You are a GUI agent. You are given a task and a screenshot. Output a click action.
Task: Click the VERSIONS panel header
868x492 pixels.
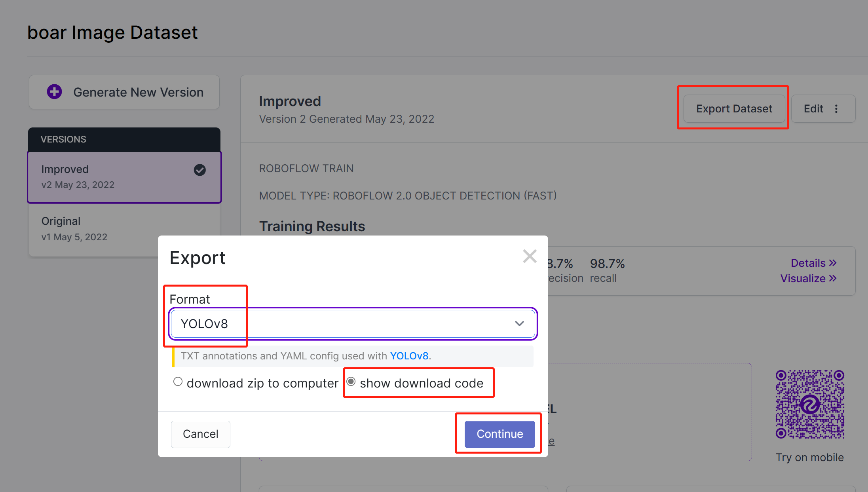[x=124, y=139]
